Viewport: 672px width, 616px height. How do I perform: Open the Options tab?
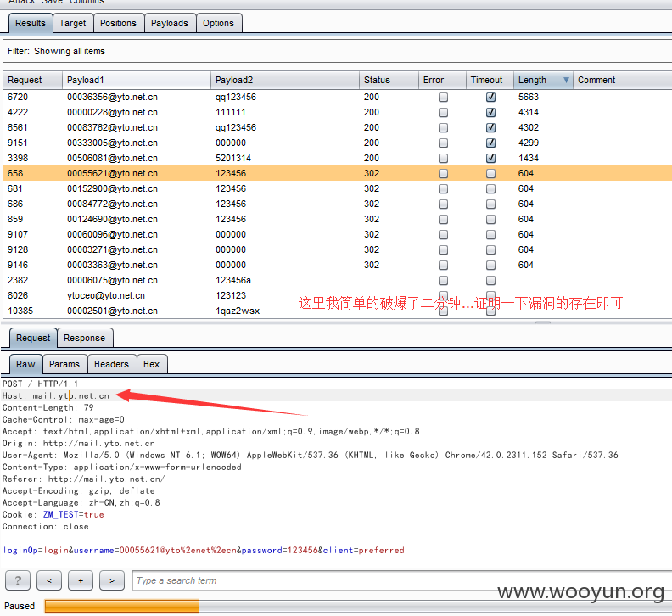pyautogui.click(x=219, y=23)
